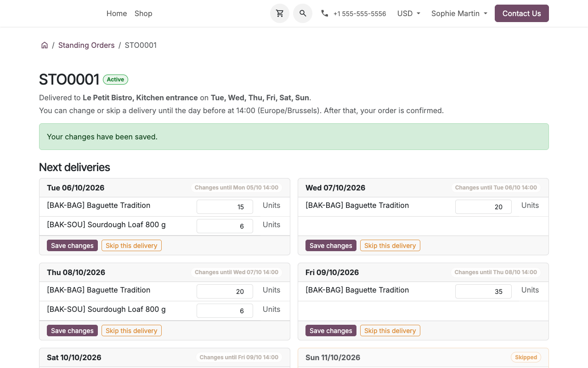Open the shopping cart icon
588x368 pixels.
pos(280,13)
